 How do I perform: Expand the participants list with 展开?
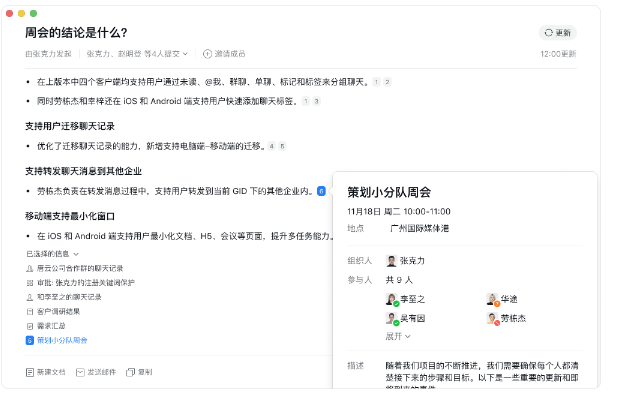398,337
